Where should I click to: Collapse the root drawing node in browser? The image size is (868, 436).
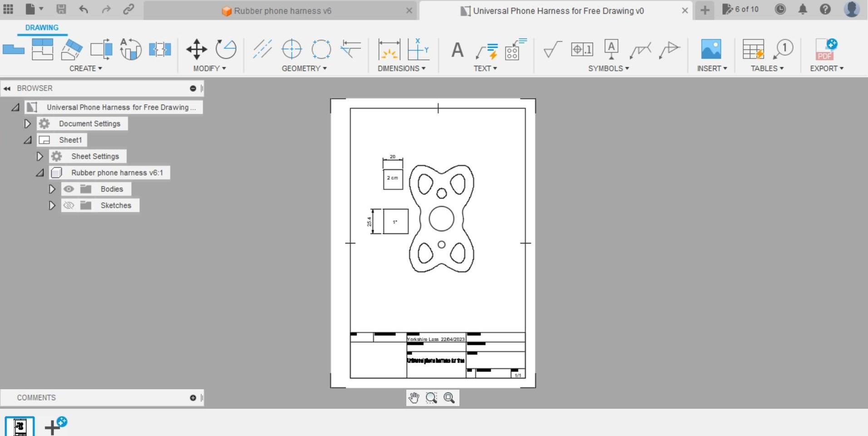click(x=15, y=107)
